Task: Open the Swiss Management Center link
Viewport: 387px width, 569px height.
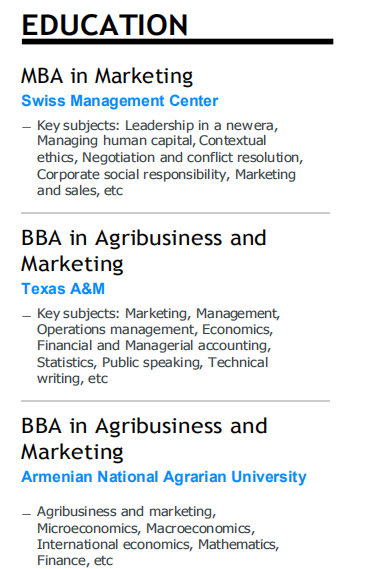Action: [119, 101]
